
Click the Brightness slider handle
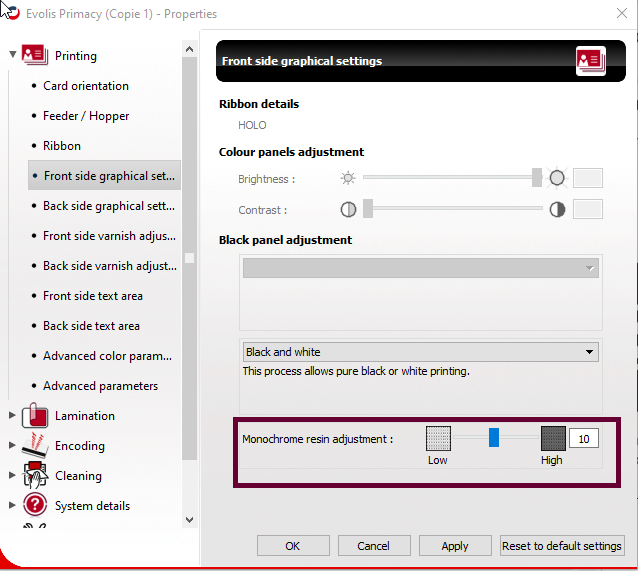(x=537, y=177)
